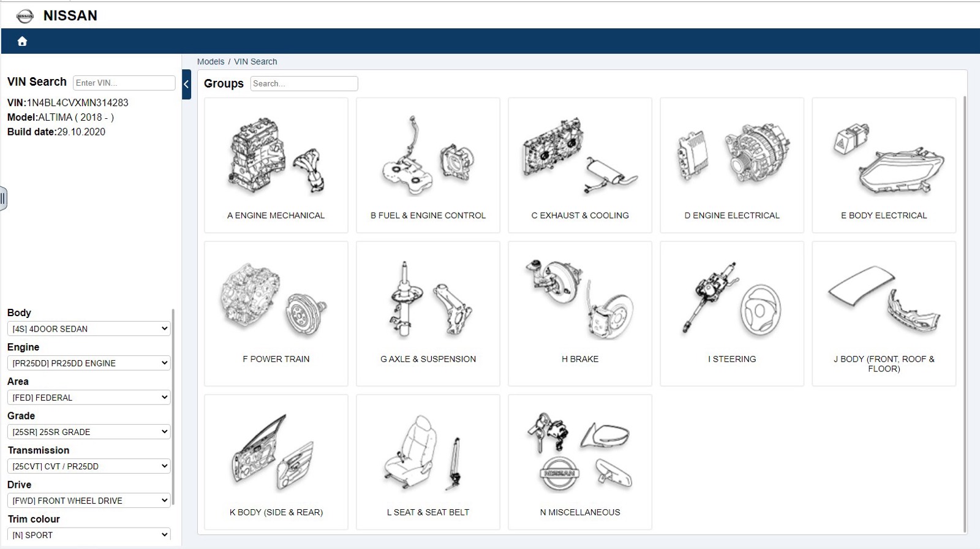This screenshot has height=549, width=980.
Task: Select the 'H BRAKE' label
Action: point(580,359)
